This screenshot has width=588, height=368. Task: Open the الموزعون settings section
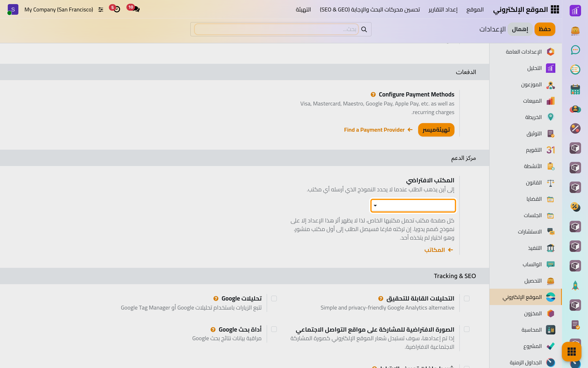(526, 85)
